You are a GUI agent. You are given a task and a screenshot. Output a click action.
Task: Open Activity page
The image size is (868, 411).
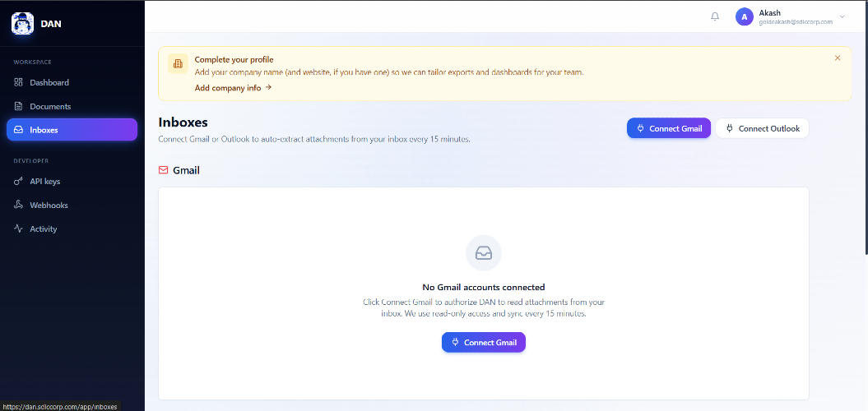[x=72, y=229]
